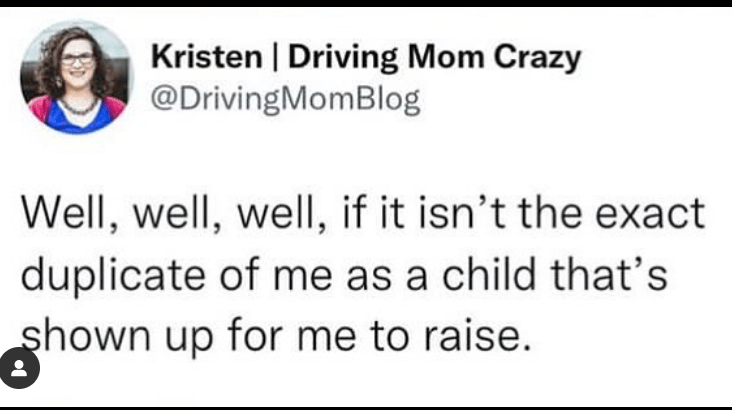Open the @DrivingMomBlog handle link

(285, 100)
